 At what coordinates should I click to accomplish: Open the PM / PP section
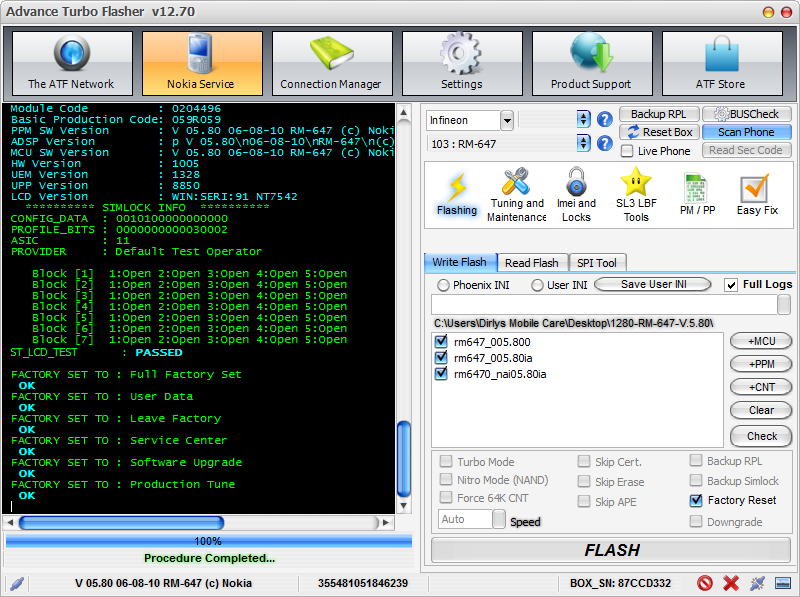coord(697,195)
